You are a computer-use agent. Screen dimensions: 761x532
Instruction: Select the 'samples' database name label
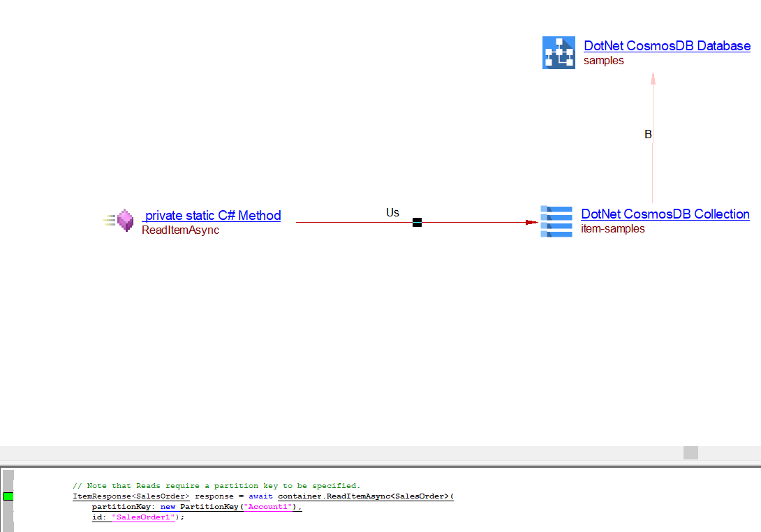[x=604, y=61]
